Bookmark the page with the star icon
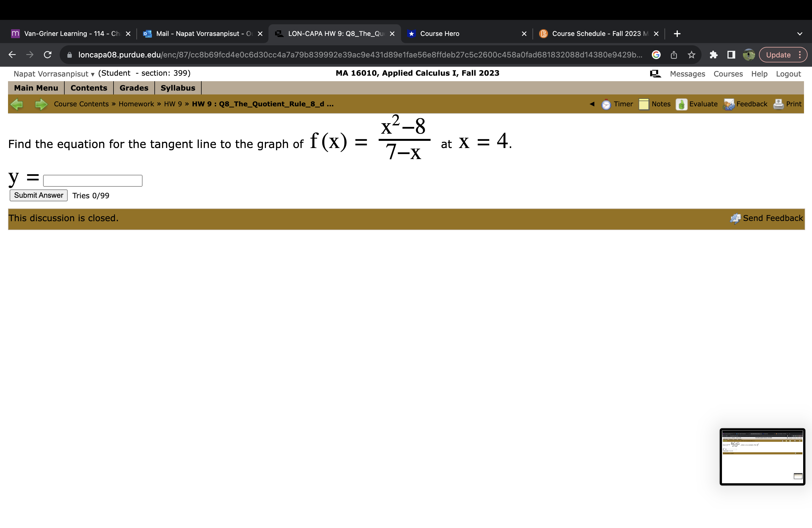812x528 pixels. [691, 55]
